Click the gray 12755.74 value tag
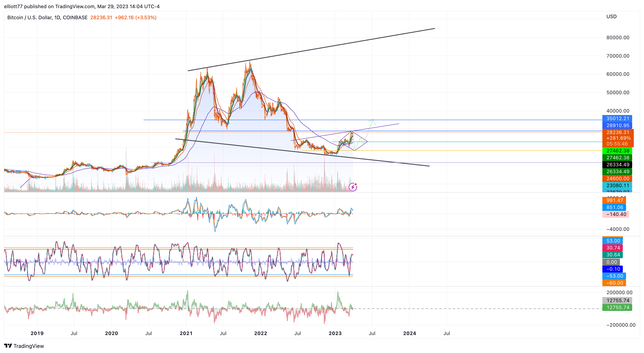 (x=617, y=300)
